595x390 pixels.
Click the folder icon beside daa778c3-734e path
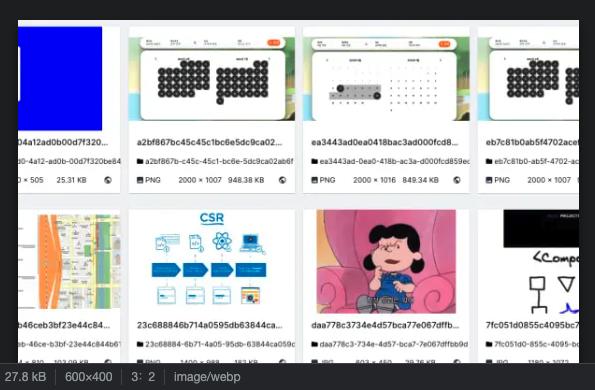[x=314, y=344]
